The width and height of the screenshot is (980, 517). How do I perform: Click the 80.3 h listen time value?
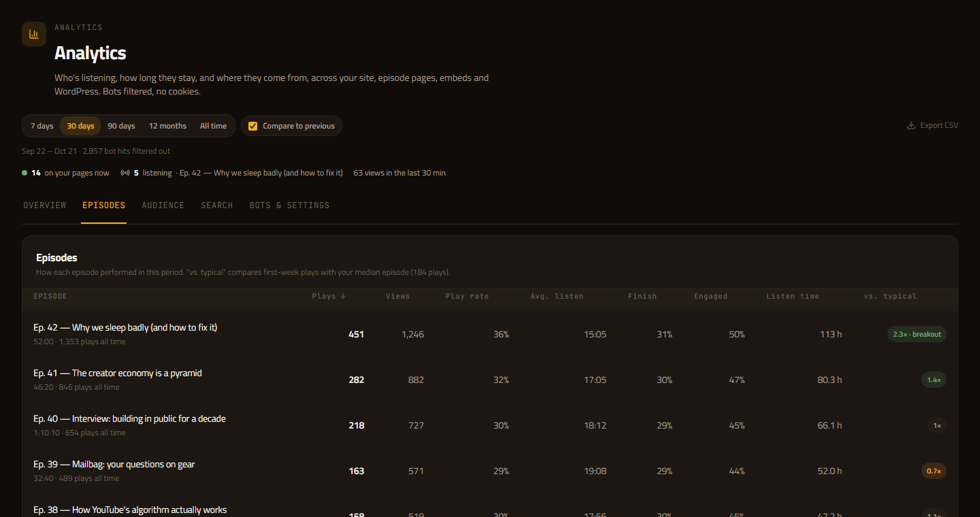click(830, 380)
